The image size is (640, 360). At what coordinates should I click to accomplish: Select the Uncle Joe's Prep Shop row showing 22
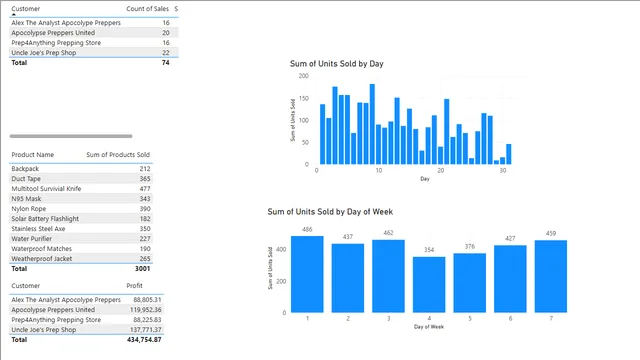pyautogui.click(x=93, y=53)
